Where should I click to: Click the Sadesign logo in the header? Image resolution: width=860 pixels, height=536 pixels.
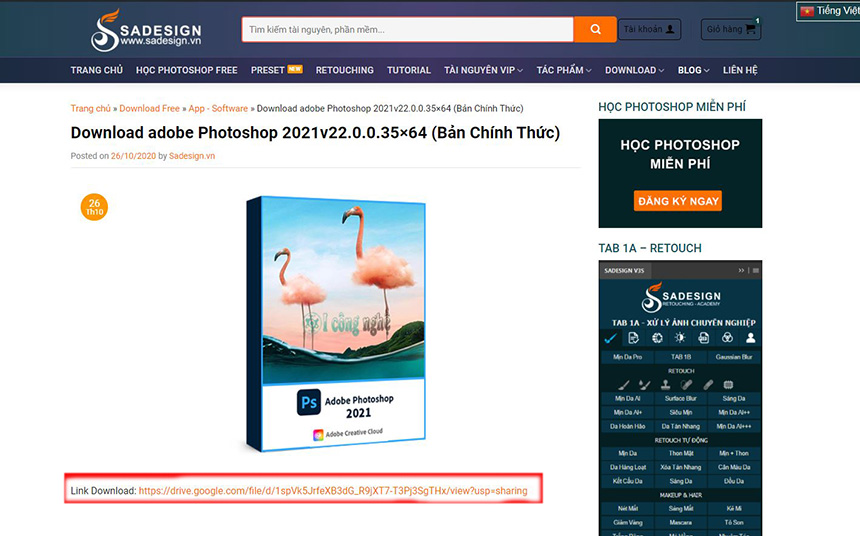146,31
